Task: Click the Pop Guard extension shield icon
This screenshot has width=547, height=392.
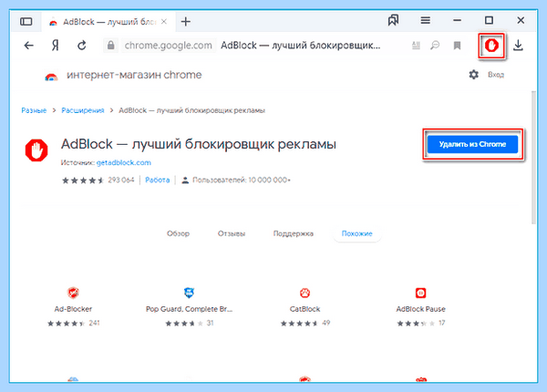Action: point(189,293)
